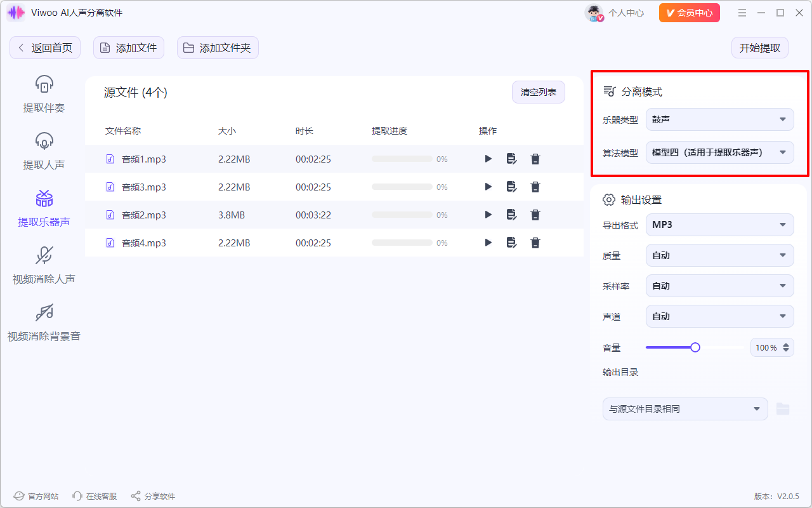The width and height of the screenshot is (812, 508).
Task: Play the 音频2.mp3 file
Action: click(x=488, y=215)
